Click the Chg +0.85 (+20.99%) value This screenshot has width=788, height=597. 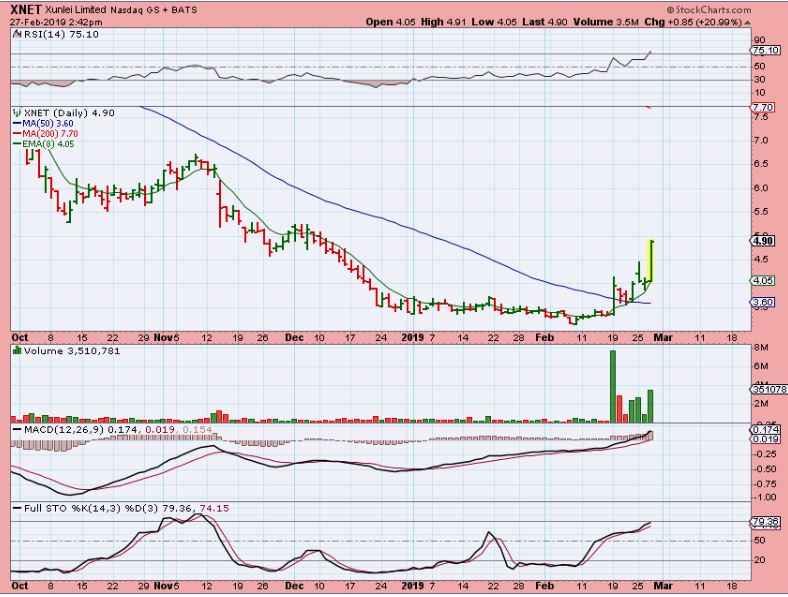pyautogui.click(x=693, y=22)
